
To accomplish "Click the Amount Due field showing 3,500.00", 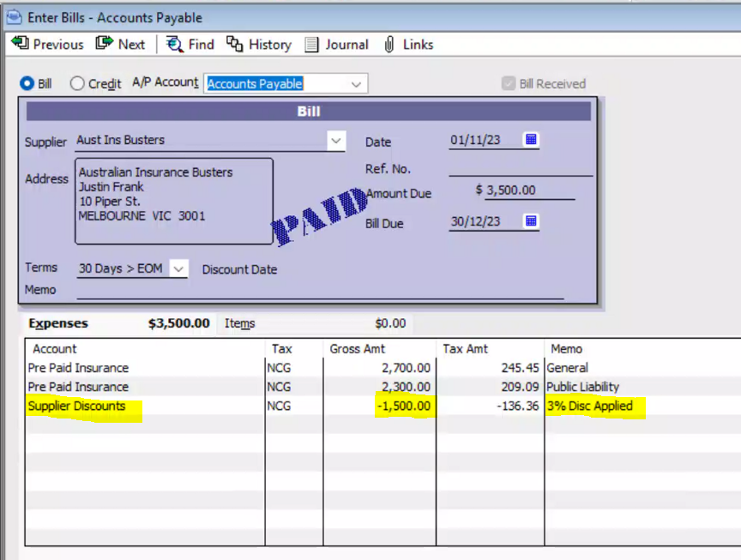I will 529,190.
